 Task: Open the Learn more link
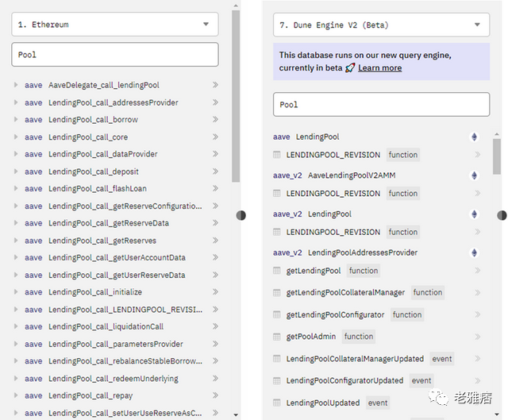point(379,68)
